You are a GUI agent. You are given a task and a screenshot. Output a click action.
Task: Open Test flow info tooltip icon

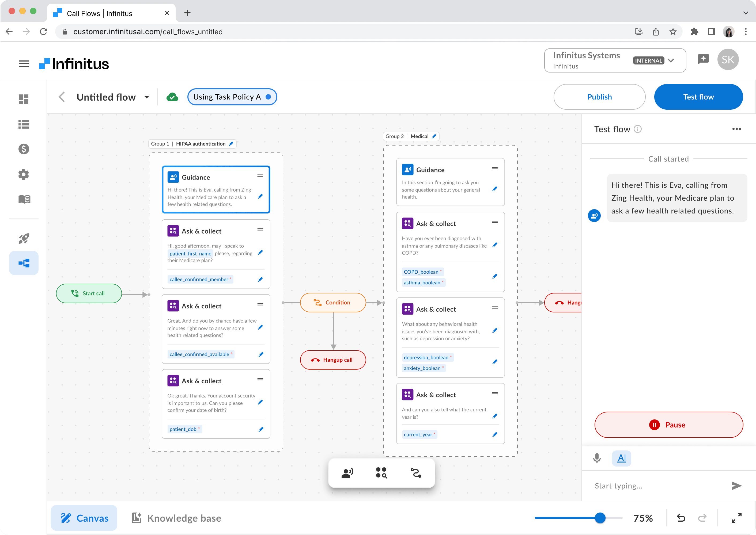click(x=638, y=129)
